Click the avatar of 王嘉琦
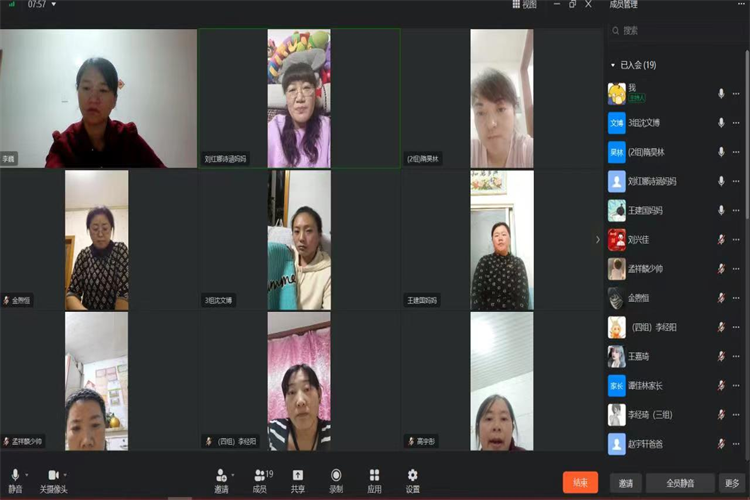The image size is (750, 500). 617,356
